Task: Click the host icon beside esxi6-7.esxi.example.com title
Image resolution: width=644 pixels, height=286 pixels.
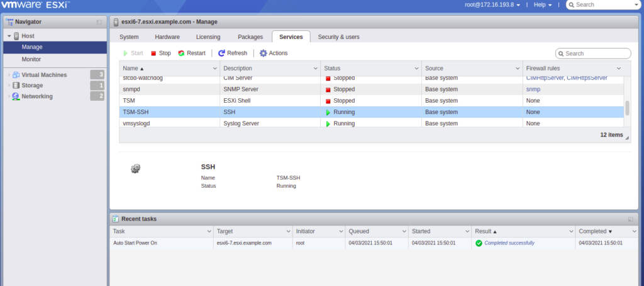Action: point(116,22)
